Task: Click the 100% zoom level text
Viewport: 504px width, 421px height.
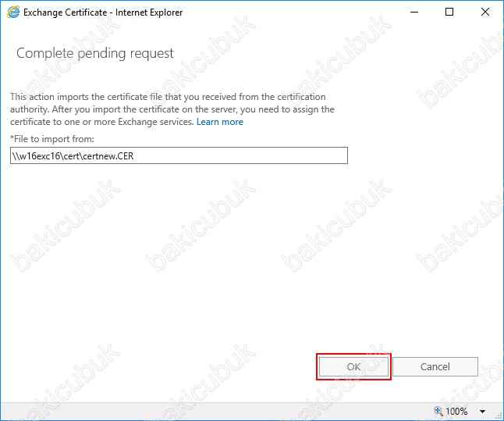Action: 456,412
